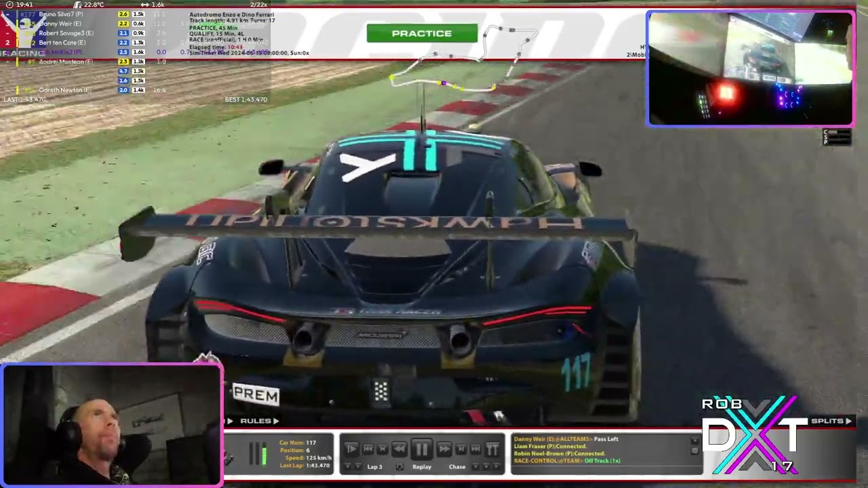Viewport: 868px width, 488px height.
Task: Click first camera arrow right of Chase
Action: 475,466
